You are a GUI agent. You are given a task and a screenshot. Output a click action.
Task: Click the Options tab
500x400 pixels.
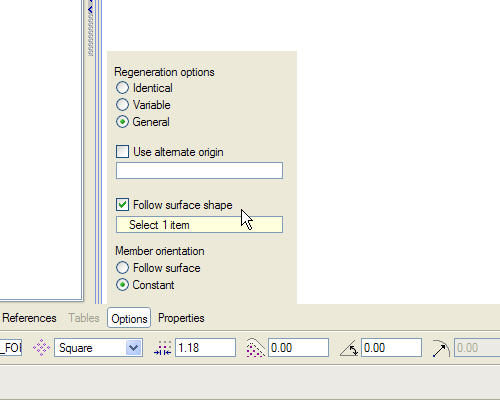tap(129, 318)
